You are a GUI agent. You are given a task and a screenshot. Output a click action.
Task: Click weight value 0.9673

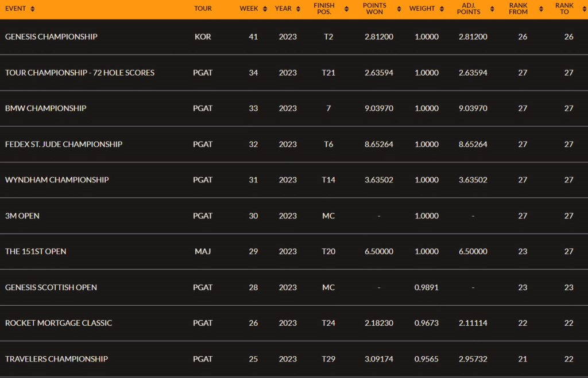tap(427, 323)
